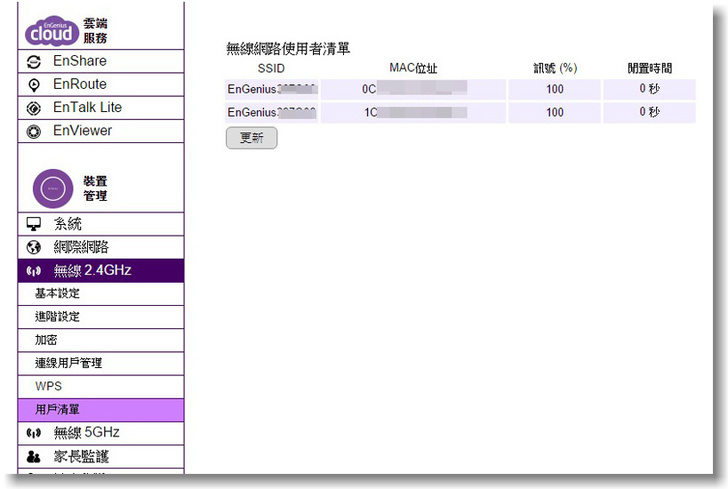Choose the WPS menu item
This screenshot has width=728, height=489.
click(x=48, y=386)
